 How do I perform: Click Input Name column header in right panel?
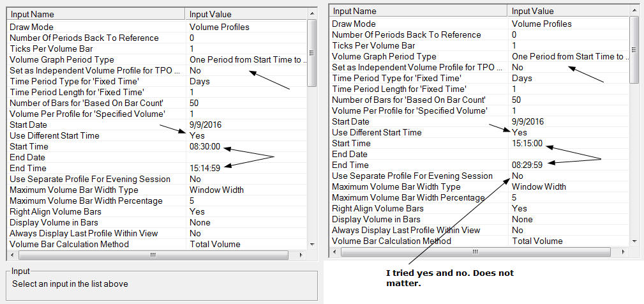click(x=419, y=11)
